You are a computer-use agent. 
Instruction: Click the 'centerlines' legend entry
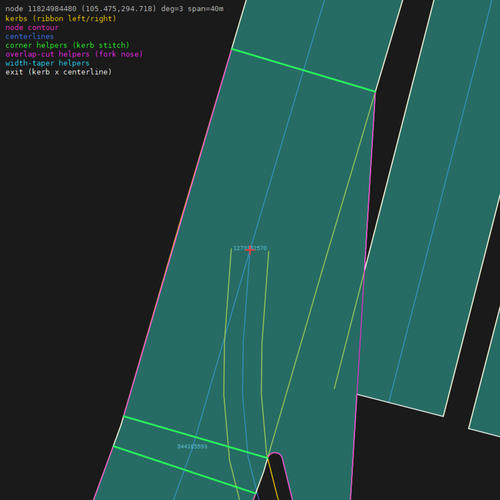click(30, 36)
